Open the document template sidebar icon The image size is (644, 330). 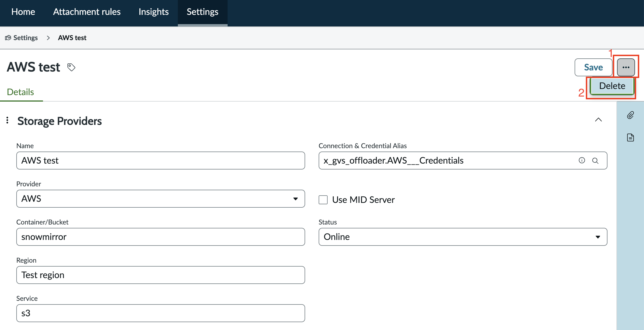coord(631,137)
